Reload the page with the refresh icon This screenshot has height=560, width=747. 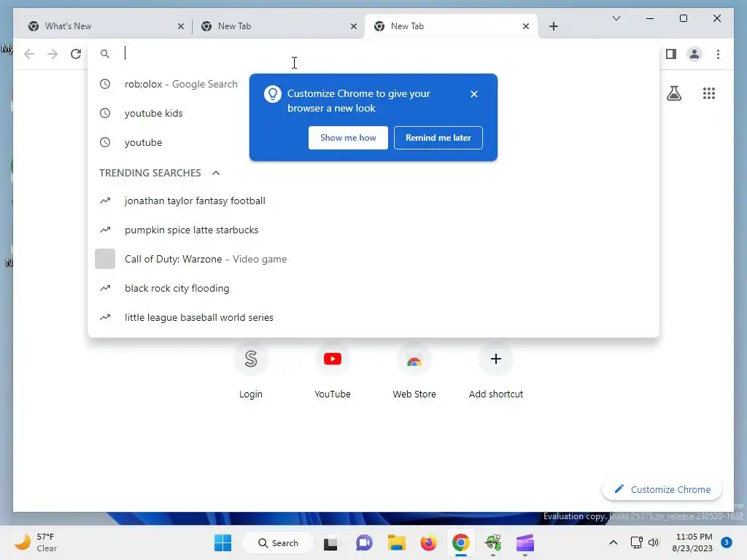click(x=76, y=54)
